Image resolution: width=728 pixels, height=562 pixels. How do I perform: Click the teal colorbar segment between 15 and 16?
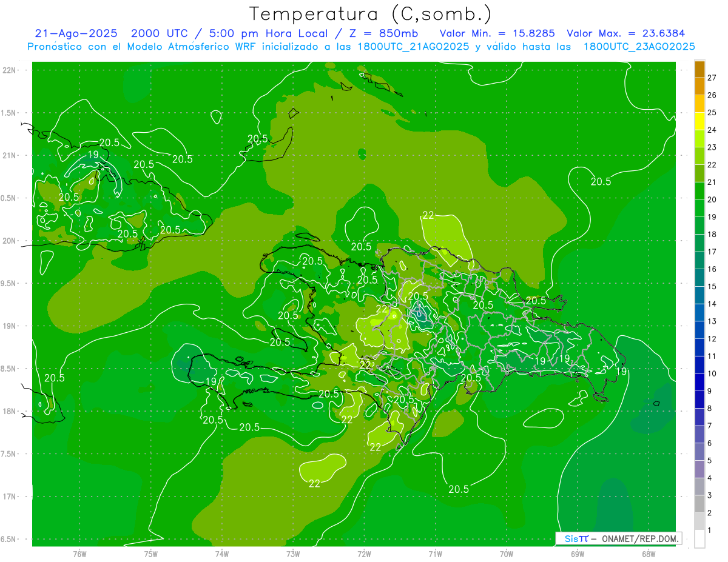coord(699,278)
